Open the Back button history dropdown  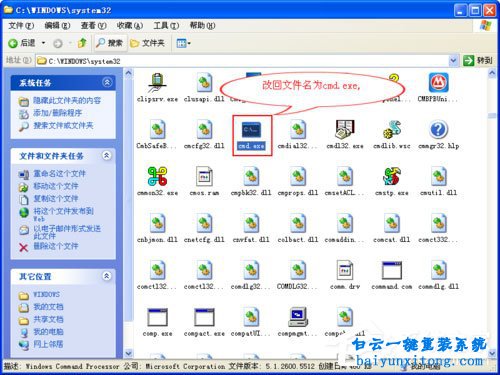tap(43, 43)
